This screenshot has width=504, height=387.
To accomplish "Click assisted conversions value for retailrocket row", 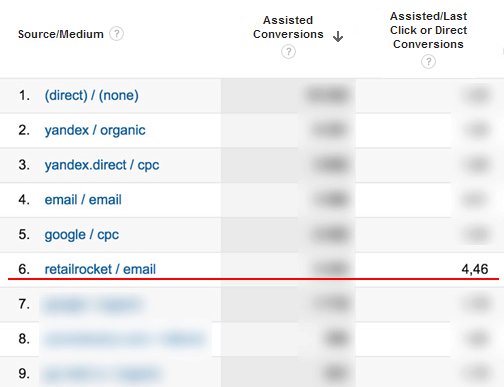I will pos(330,269).
